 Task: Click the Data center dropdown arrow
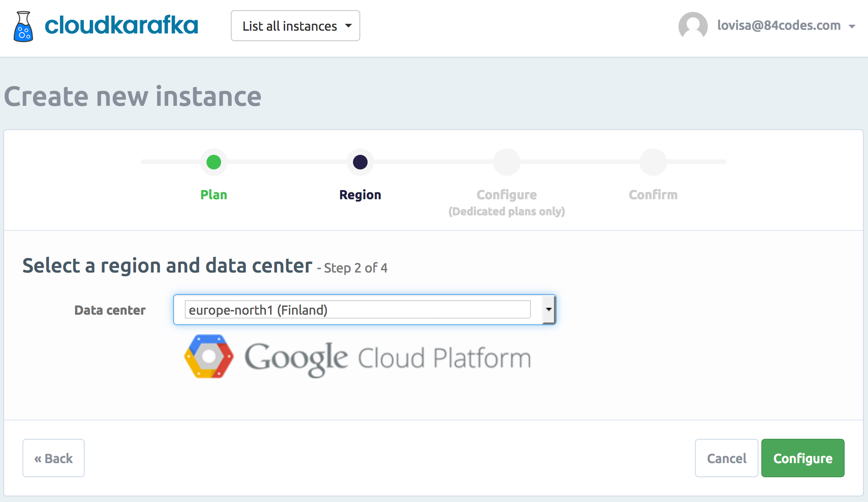pyautogui.click(x=548, y=310)
